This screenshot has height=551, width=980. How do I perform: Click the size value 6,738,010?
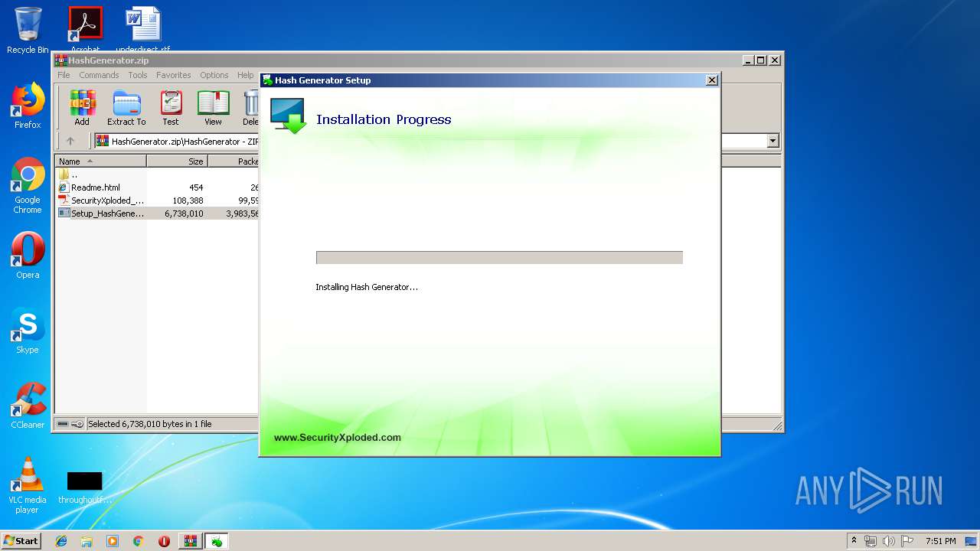tap(184, 214)
